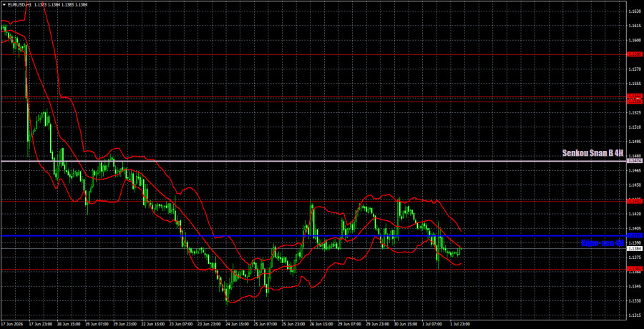Click the 1.1510 value on price scale

(633, 127)
